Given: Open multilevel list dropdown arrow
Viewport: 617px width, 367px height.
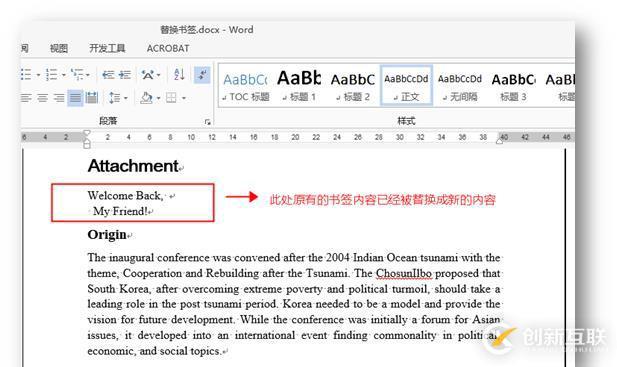Looking at the screenshot, I should [87, 75].
